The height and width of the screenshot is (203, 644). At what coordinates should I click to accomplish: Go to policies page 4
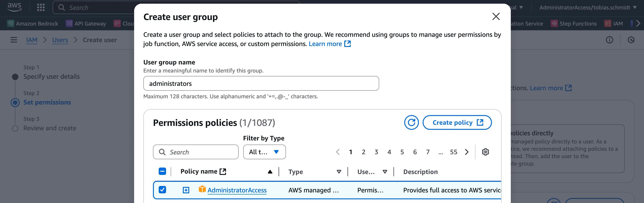coord(389,152)
